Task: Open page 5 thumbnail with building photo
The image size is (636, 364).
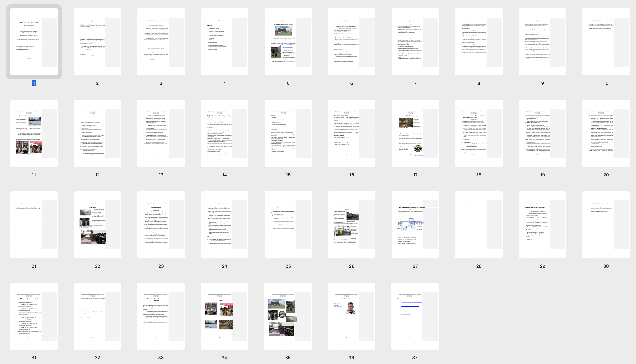Action: coord(288,42)
